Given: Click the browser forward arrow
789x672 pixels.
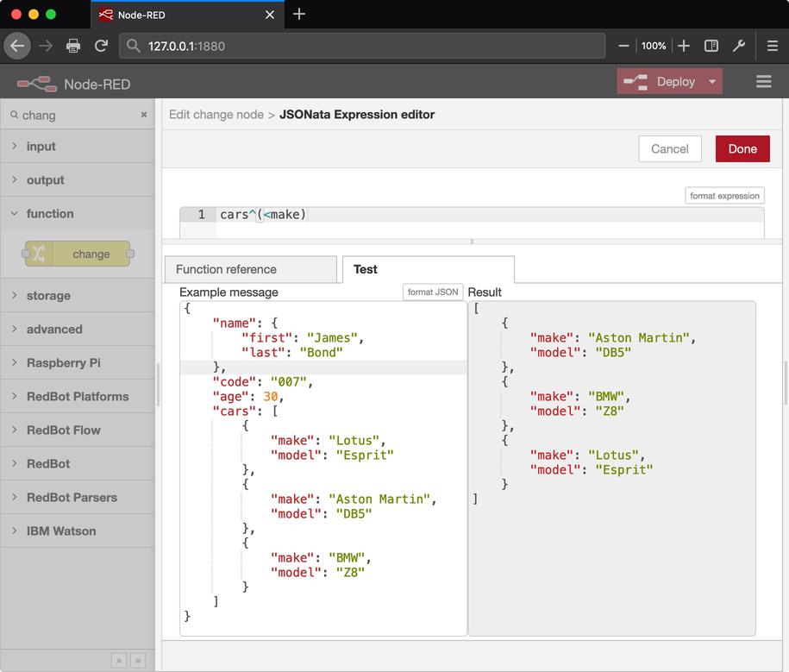Looking at the screenshot, I should (x=46, y=46).
